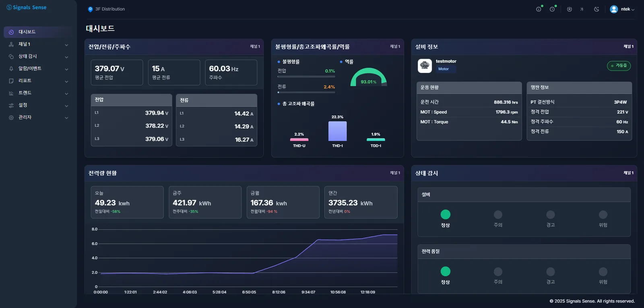Click the location pin beside 3F Distribution

pos(90,9)
